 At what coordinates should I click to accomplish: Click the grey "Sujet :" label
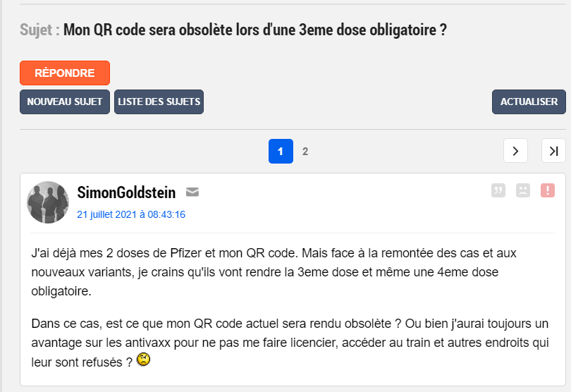[39, 30]
